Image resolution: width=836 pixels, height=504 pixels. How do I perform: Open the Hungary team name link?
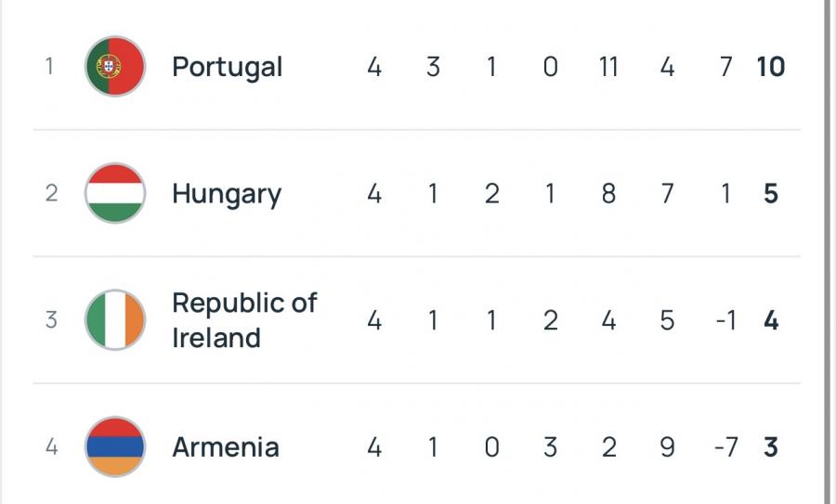[x=226, y=194]
